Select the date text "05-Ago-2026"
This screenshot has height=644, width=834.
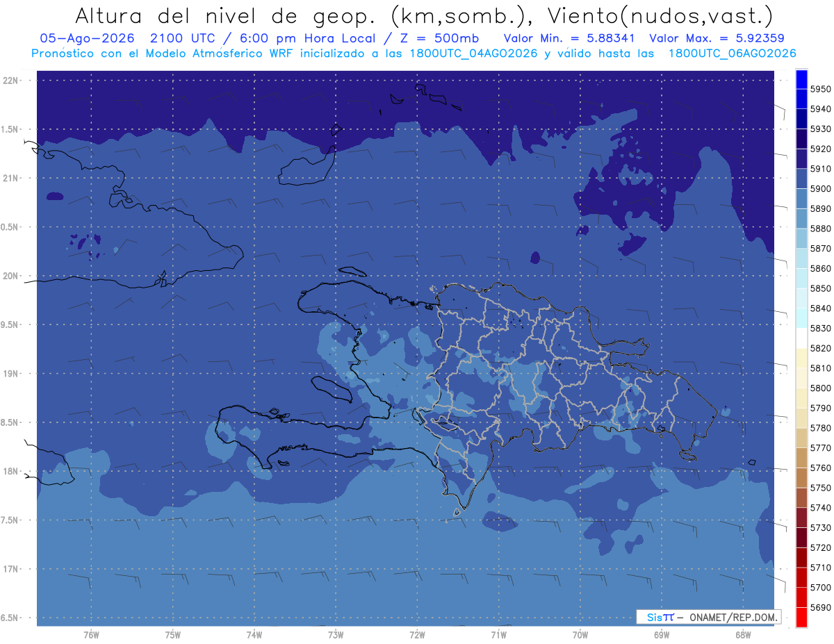point(87,38)
